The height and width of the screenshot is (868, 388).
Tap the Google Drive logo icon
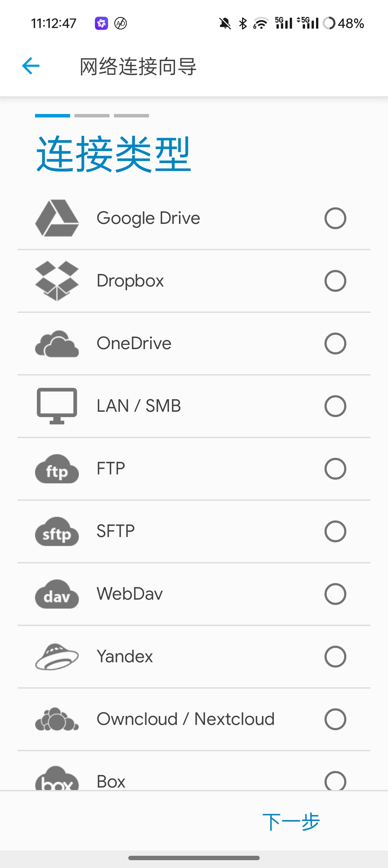click(x=57, y=218)
